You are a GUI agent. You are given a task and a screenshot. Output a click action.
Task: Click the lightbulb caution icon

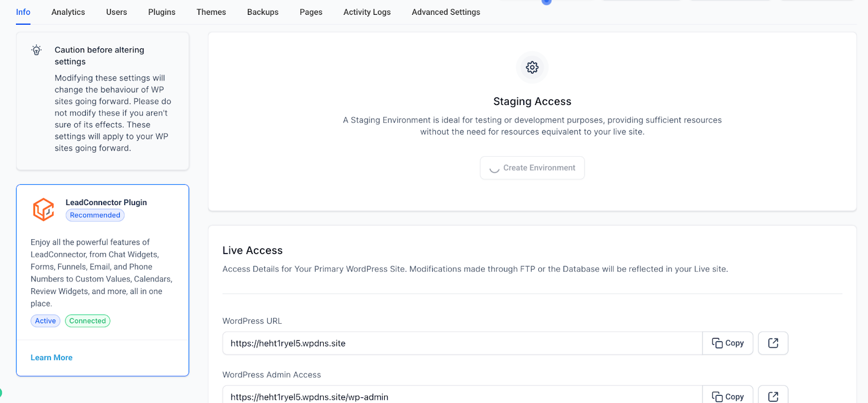tap(36, 49)
